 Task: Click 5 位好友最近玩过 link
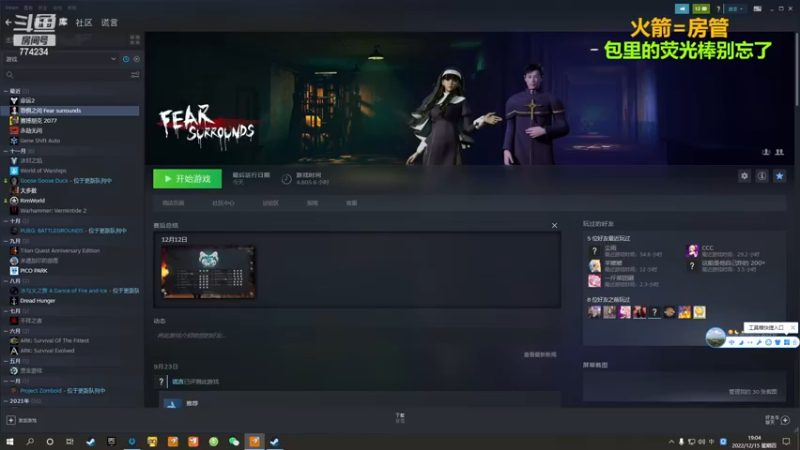coord(609,238)
